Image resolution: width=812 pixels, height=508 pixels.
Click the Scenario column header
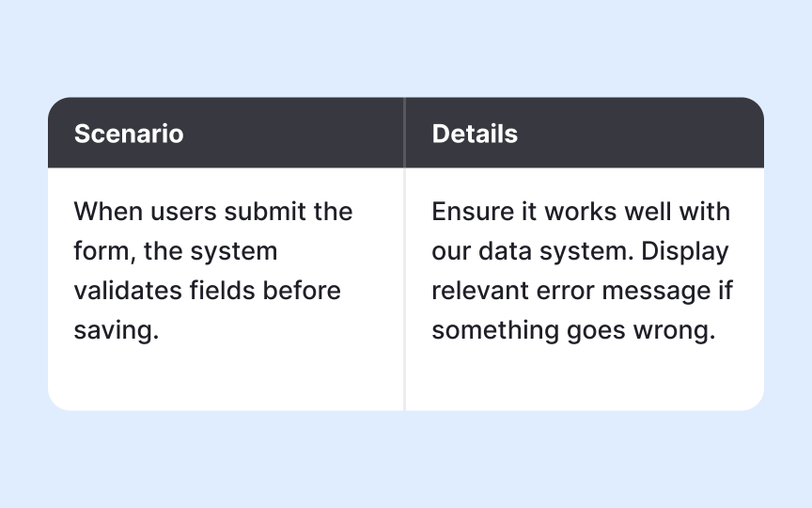pyautogui.click(x=129, y=134)
